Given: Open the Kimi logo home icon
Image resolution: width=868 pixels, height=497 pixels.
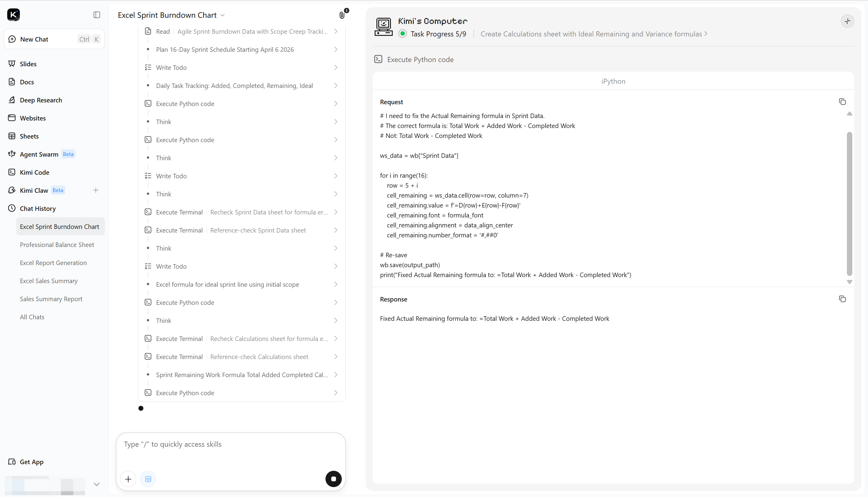Looking at the screenshot, I should (x=14, y=15).
